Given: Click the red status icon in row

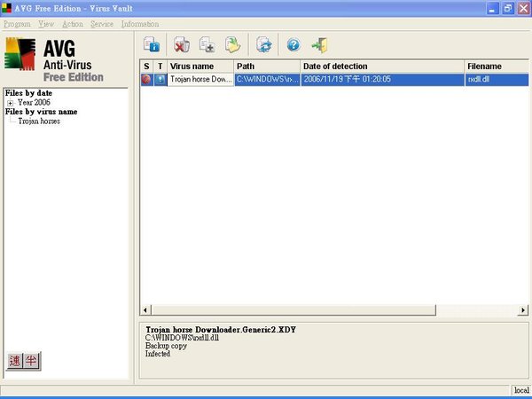Looking at the screenshot, I should pos(146,80).
